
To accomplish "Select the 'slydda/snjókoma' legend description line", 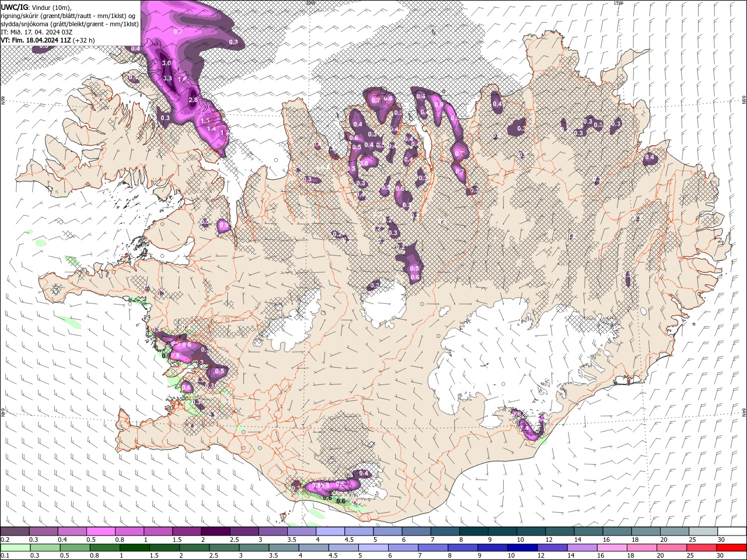I will (x=69, y=24).
